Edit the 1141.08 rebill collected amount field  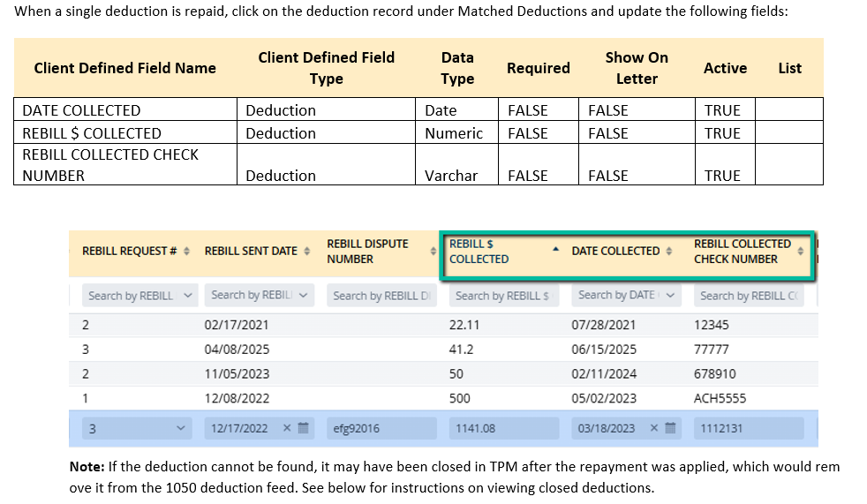pyautogui.click(x=504, y=429)
